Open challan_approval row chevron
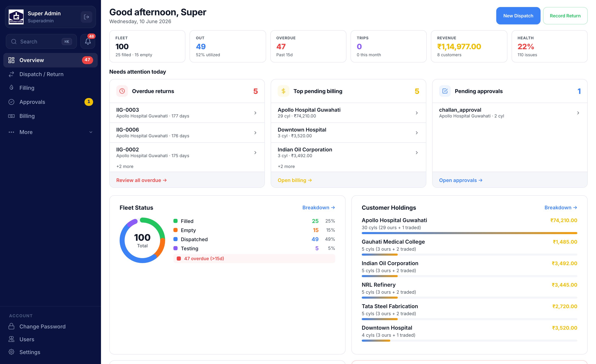 pyautogui.click(x=578, y=113)
